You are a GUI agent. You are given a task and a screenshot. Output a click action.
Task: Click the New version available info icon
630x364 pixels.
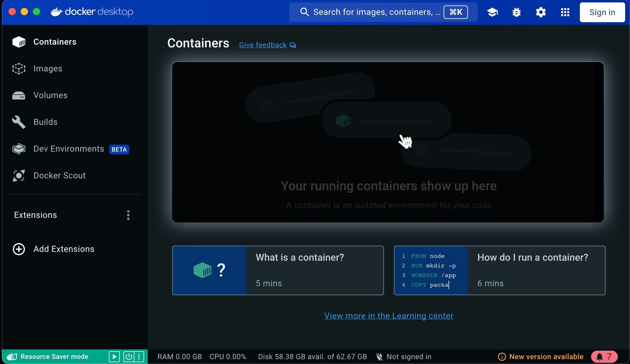(502, 357)
